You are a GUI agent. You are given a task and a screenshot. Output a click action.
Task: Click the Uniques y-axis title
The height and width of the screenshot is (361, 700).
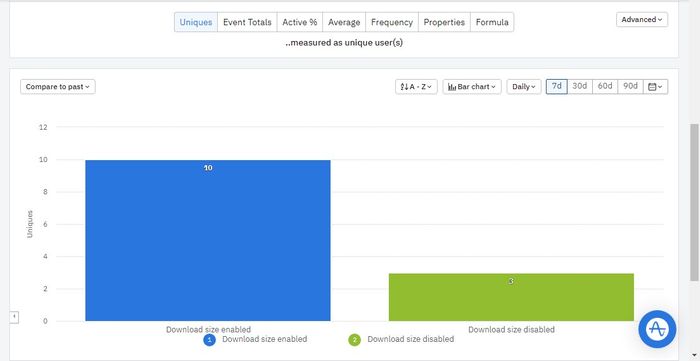(30, 224)
